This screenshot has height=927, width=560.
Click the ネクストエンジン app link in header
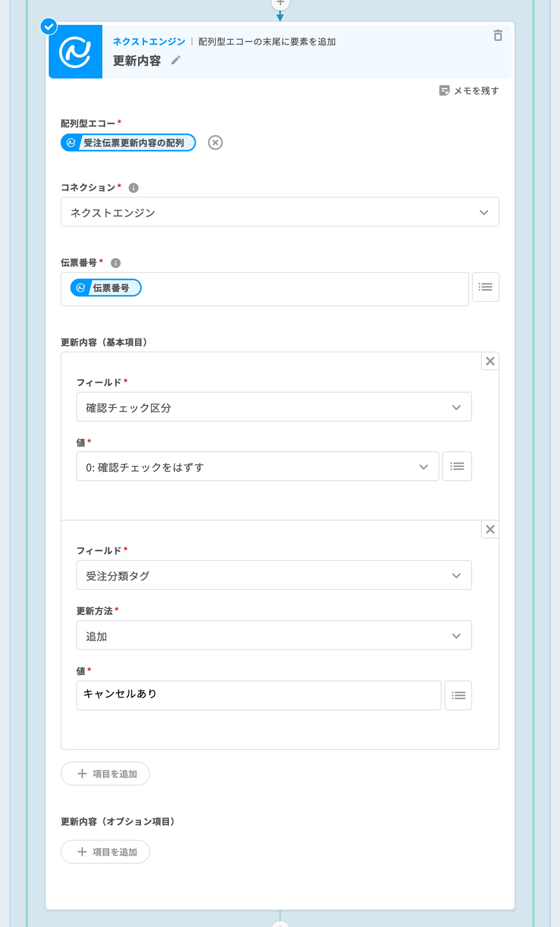point(149,41)
